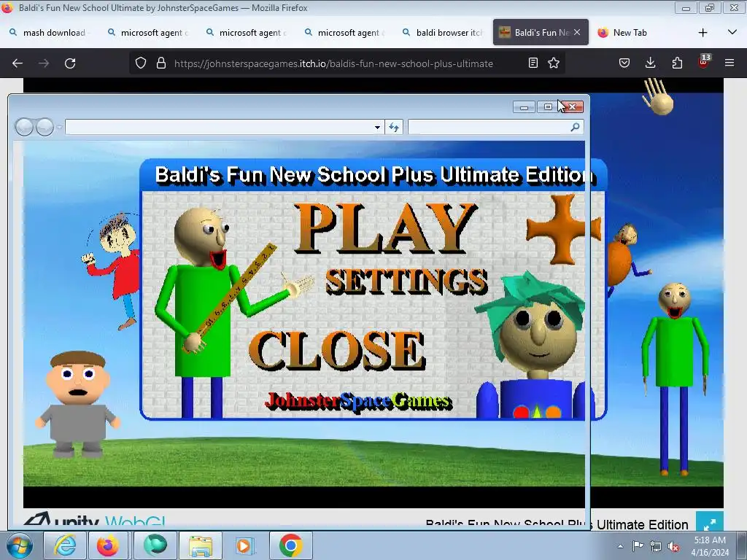
Task: Open Firefox hamburger application menu
Action: pyautogui.click(x=729, y=63)
